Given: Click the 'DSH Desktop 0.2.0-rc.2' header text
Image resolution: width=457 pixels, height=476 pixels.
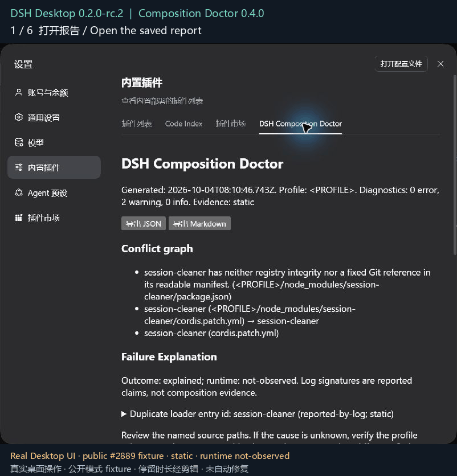Looking at the screenshot, I should pos(67,13).
